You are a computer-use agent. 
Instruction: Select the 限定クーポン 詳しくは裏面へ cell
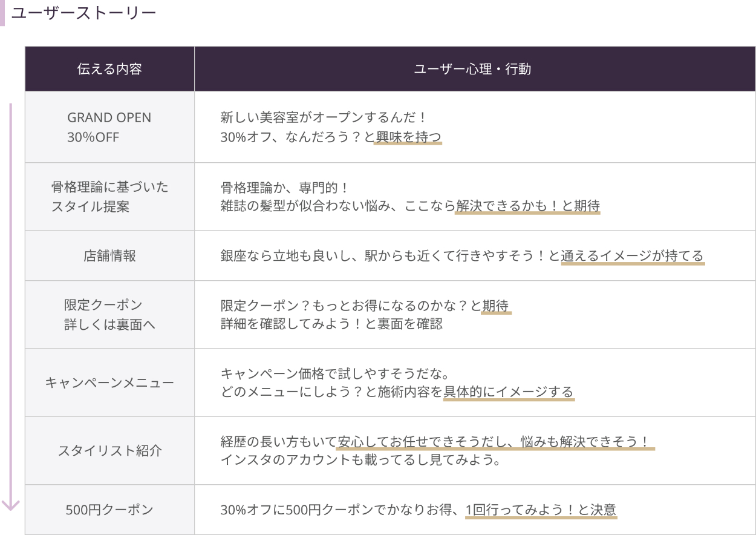coord(109,314)
